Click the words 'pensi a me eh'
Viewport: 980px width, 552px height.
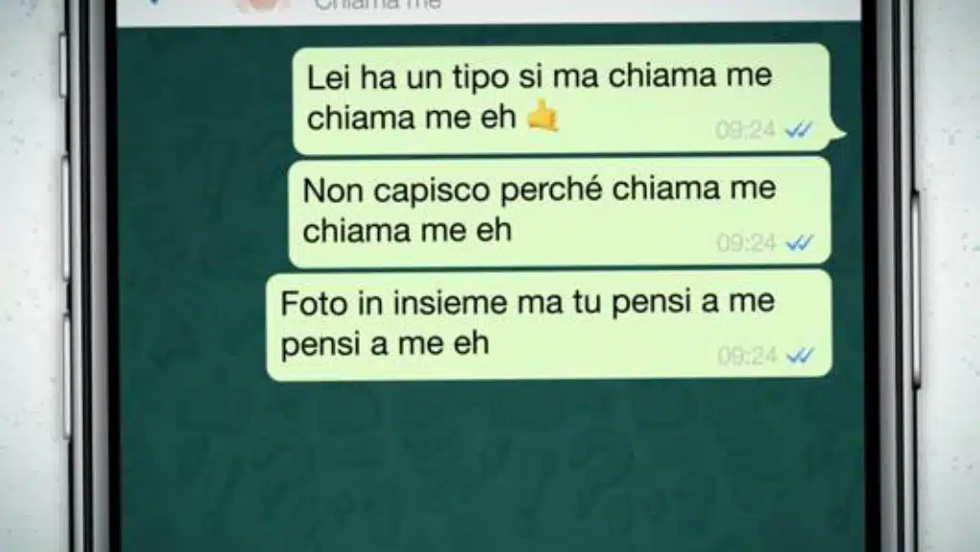pos(385,343)
